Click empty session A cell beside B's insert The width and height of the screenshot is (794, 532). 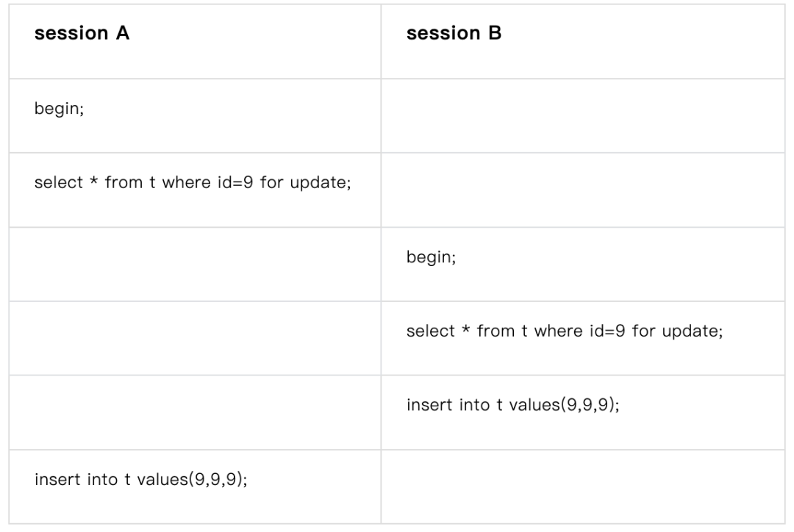tap(194, 412)
